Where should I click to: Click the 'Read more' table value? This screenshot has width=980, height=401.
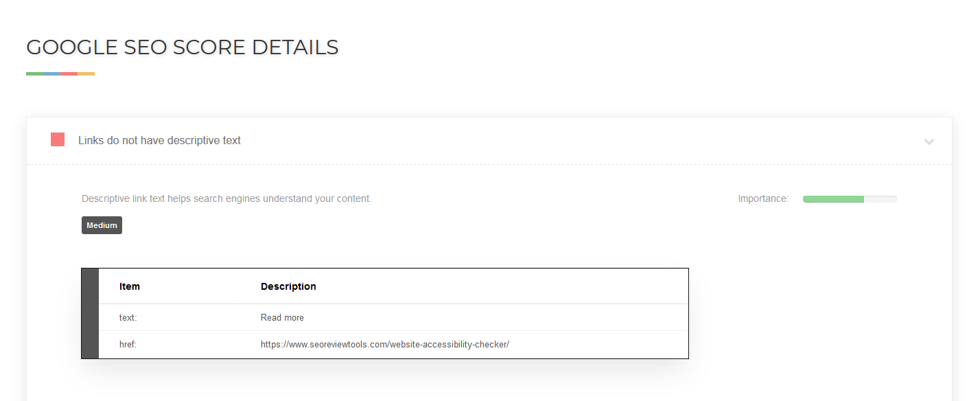[282, 317]
